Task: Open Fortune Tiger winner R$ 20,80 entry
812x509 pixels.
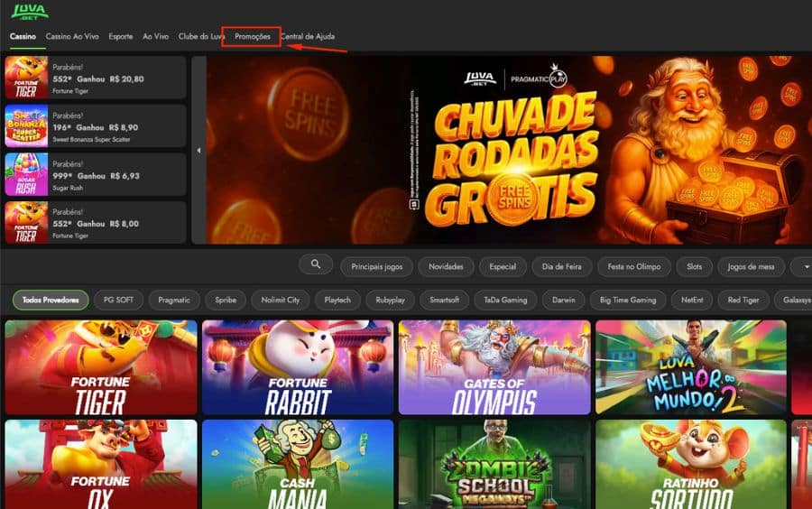Action: [96, 78]
